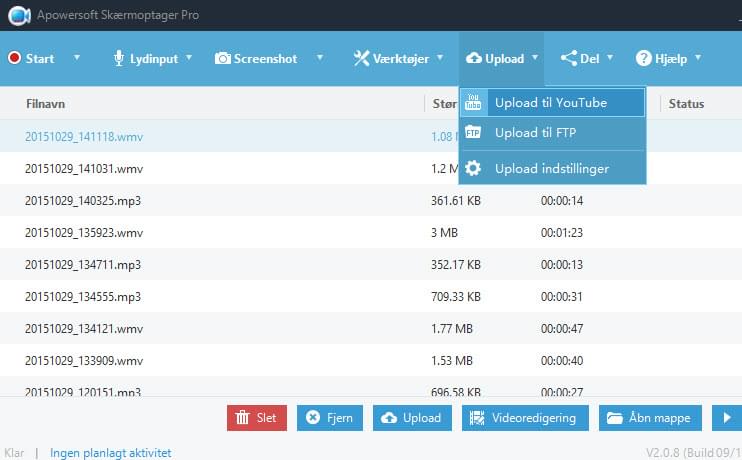Open Upload indstillinger
Viewport: 742px width, 460px height.
(x=552, y=168)
